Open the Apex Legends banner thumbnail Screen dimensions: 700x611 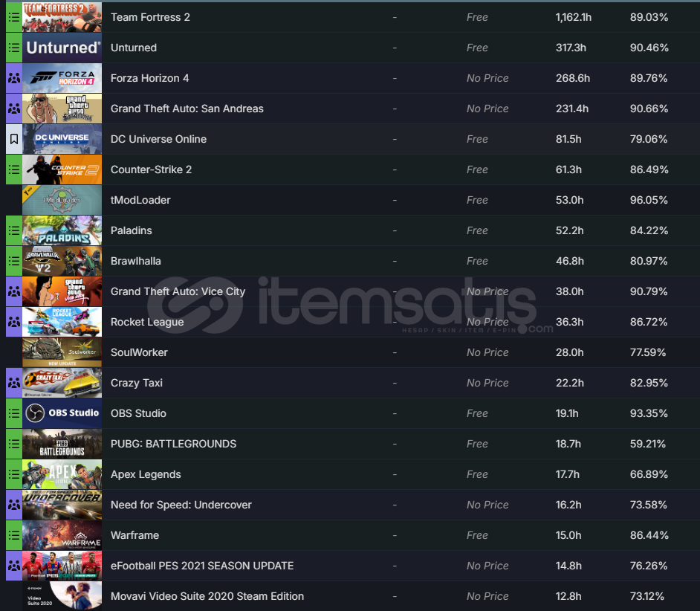62,474
